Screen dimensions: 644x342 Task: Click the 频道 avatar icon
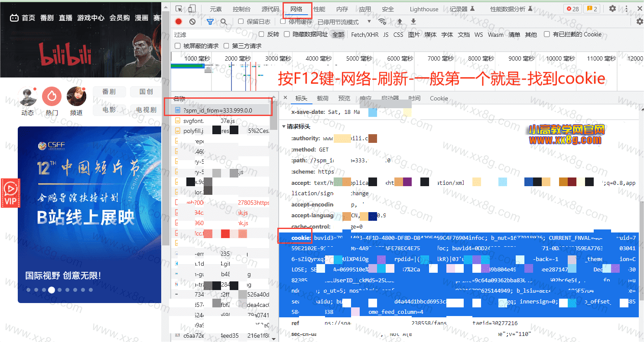76,96
